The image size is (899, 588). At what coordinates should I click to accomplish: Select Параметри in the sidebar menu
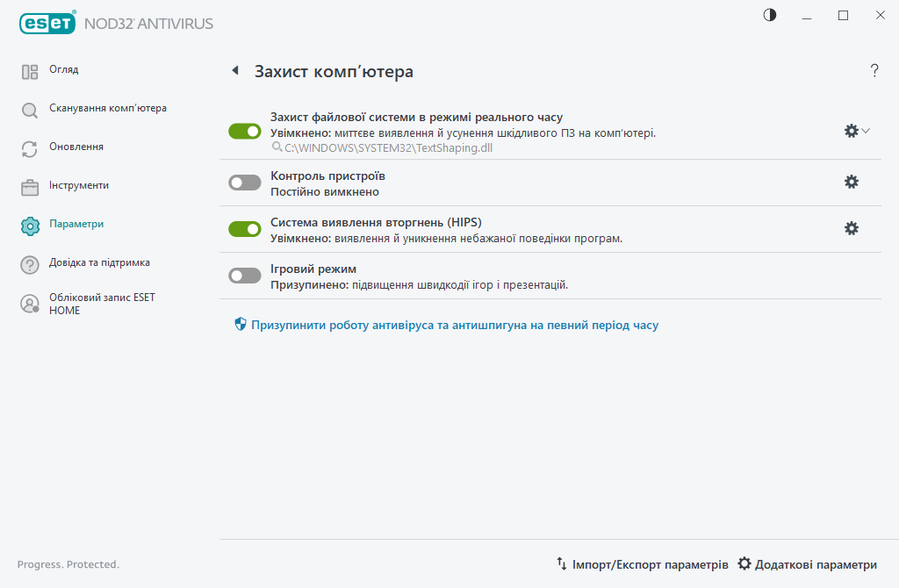(76, 224)
